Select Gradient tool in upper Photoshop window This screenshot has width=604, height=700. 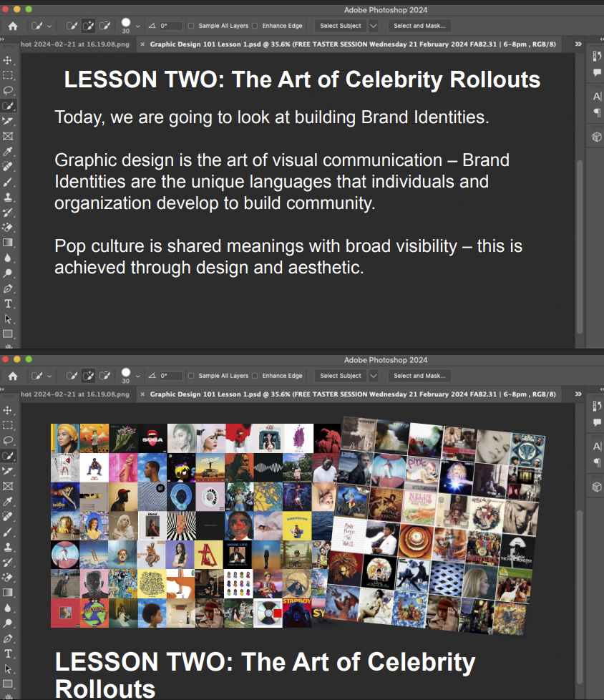8,243
